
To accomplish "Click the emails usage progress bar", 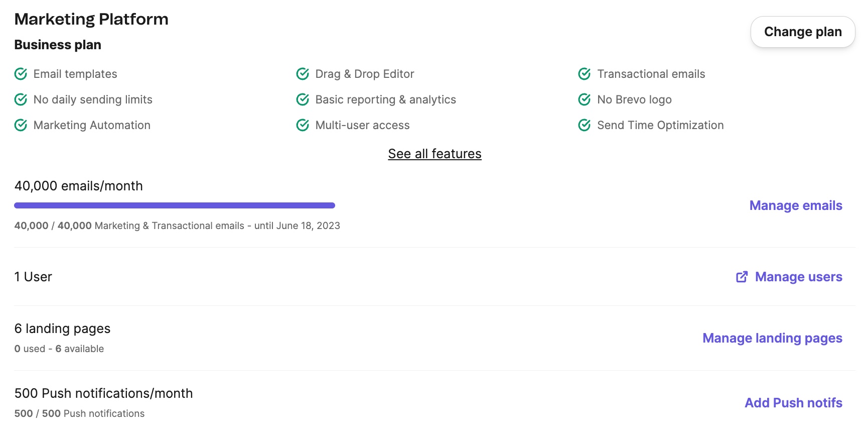I will [x=175, y=205].
